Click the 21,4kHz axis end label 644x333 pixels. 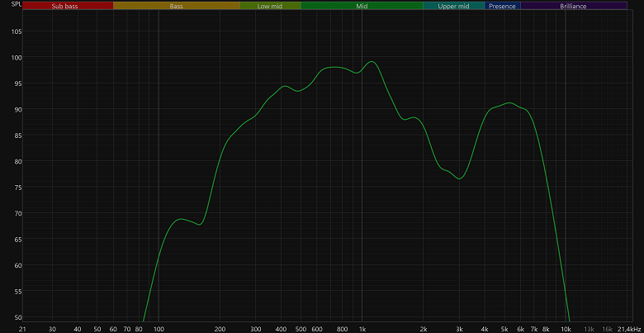coord(628,329)
